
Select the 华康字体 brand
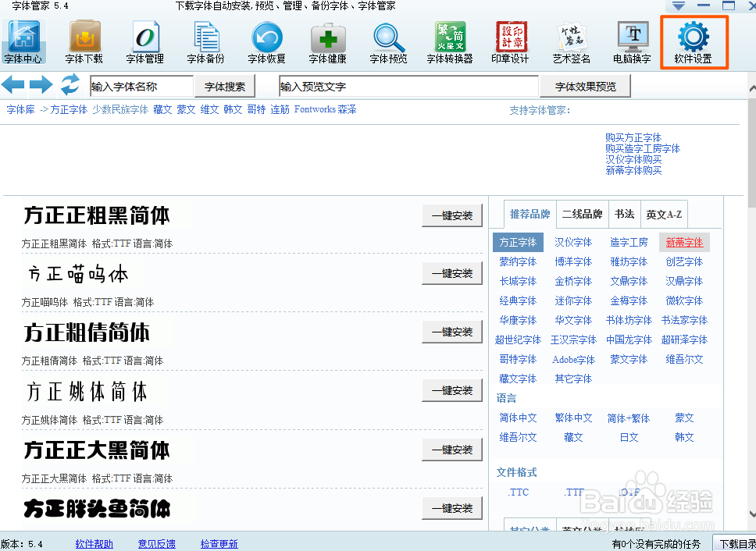coord(518,320)
